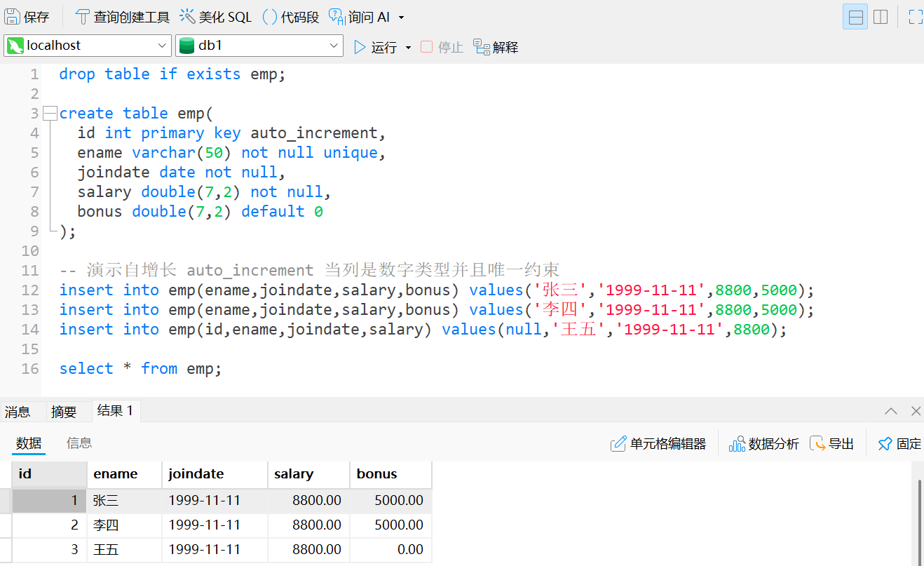The height and width of the screenshot is (566, 924).
Task: Select id cell with value 1
Action: click(50, 501)
